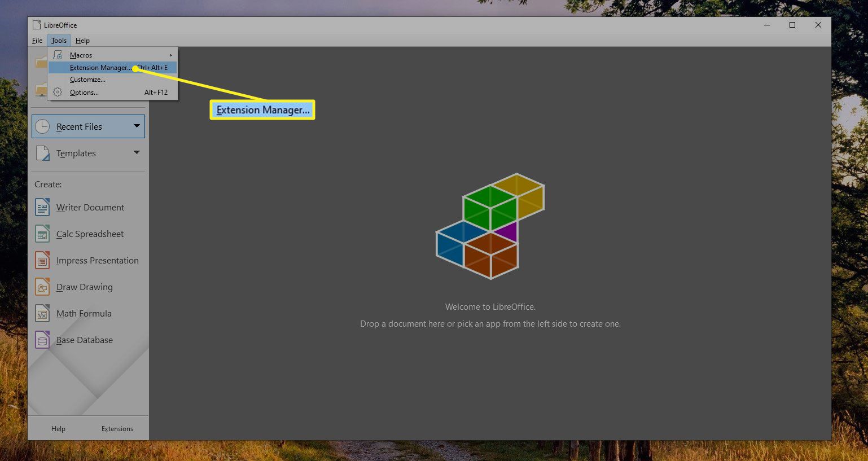The height and width of the screenshot is (461, 868).
Task: Click the Math Formula icon
Action: tap(42, 313)
